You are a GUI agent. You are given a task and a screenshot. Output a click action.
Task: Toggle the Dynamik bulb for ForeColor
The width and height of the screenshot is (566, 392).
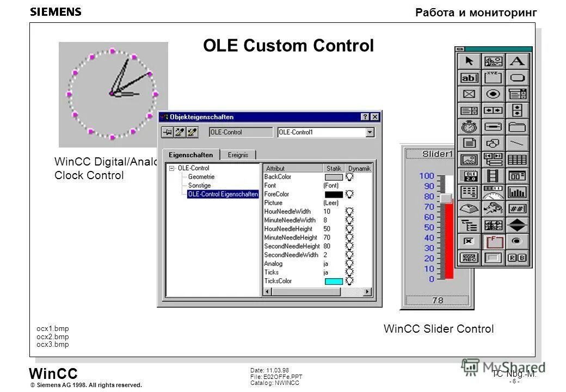pos(349,194)
